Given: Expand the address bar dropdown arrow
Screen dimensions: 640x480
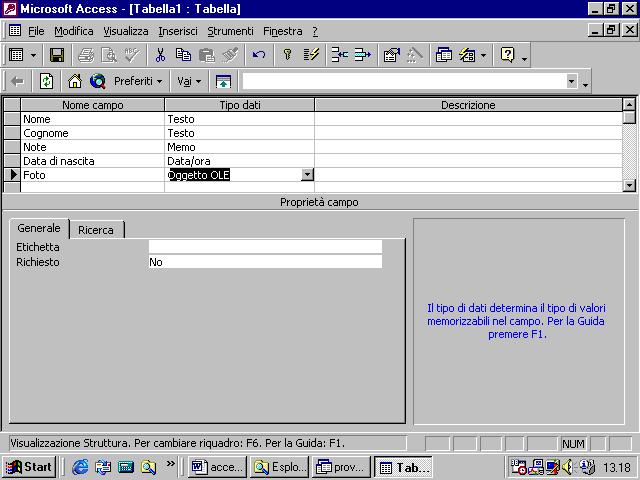Looking at the screenshot, I should click(571, 81).
